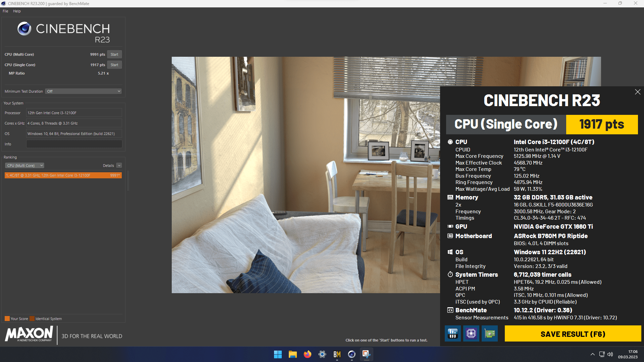
Task: Click the Motherboard section icon
Action: [x=450, y=236]
